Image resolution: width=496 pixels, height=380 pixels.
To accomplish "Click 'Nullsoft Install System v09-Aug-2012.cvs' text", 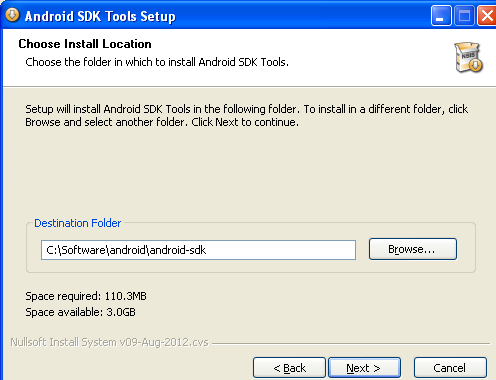I will (109, 342).
